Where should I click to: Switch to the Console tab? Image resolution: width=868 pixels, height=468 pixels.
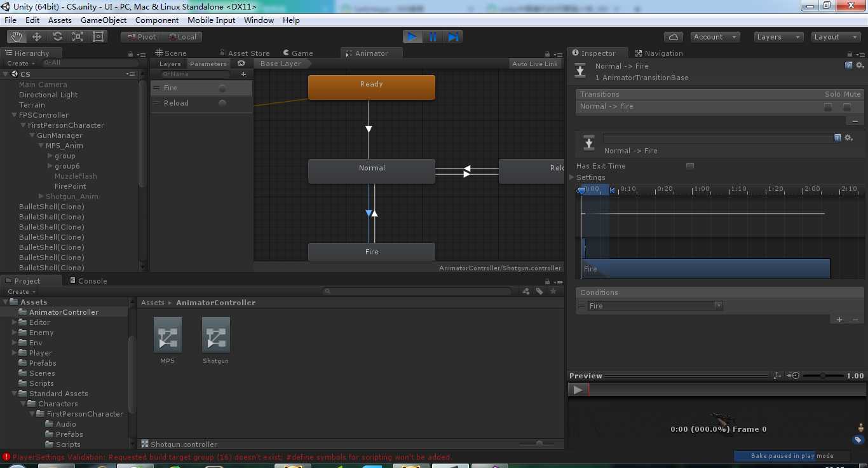[87, 281]
